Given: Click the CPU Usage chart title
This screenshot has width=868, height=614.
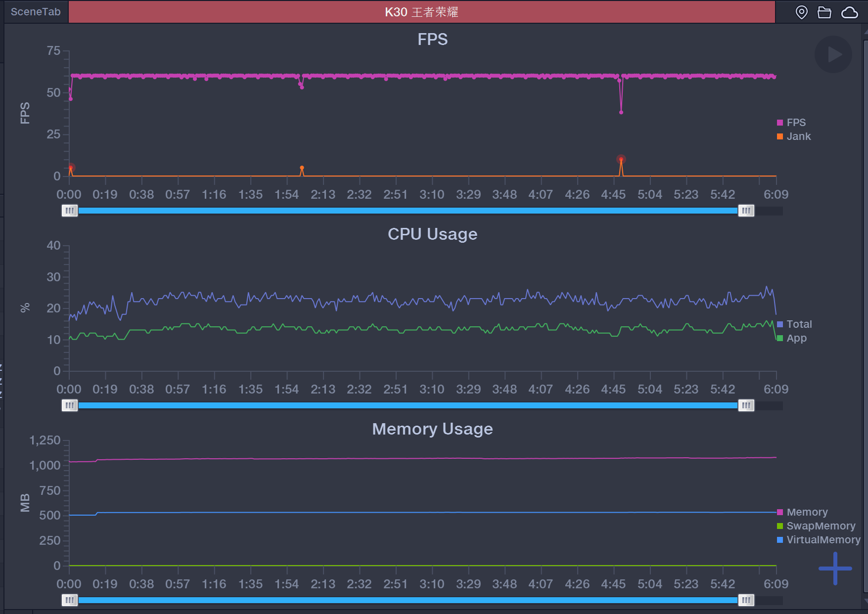Looking at the screenshot, I should pyautogui.click(x=432, y=234).
